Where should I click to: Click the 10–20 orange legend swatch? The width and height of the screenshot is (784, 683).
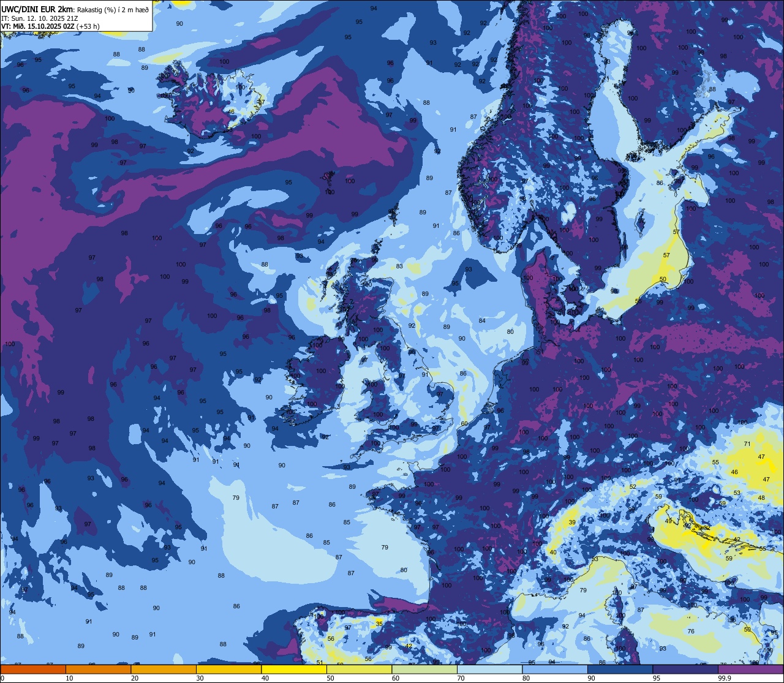98,670
